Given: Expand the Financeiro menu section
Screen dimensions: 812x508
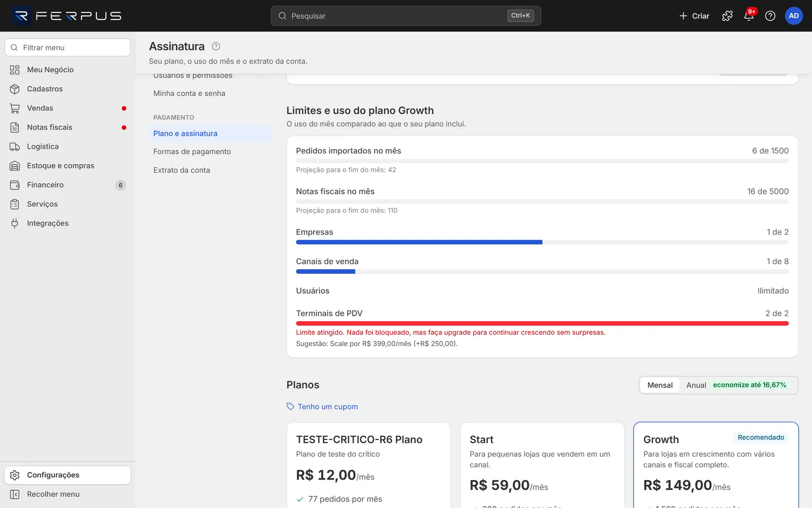Looking at the screenshot, I should pyautogui.click(x=67, y=185).
